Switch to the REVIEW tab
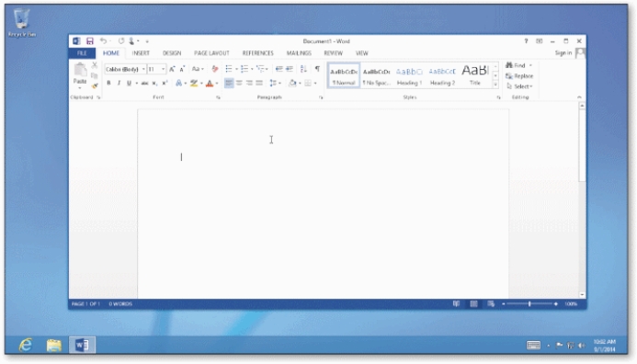This screenshot has width=637, height=364. [333, 53]
